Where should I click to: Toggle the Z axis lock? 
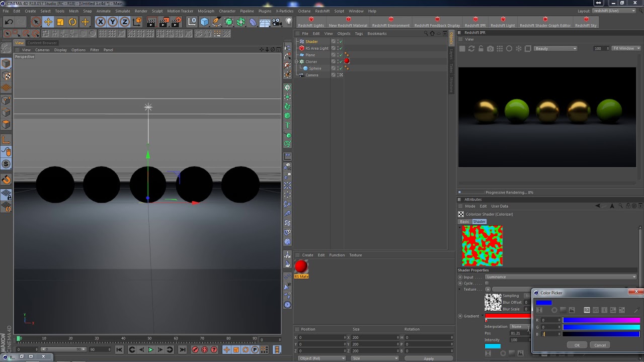125,22
